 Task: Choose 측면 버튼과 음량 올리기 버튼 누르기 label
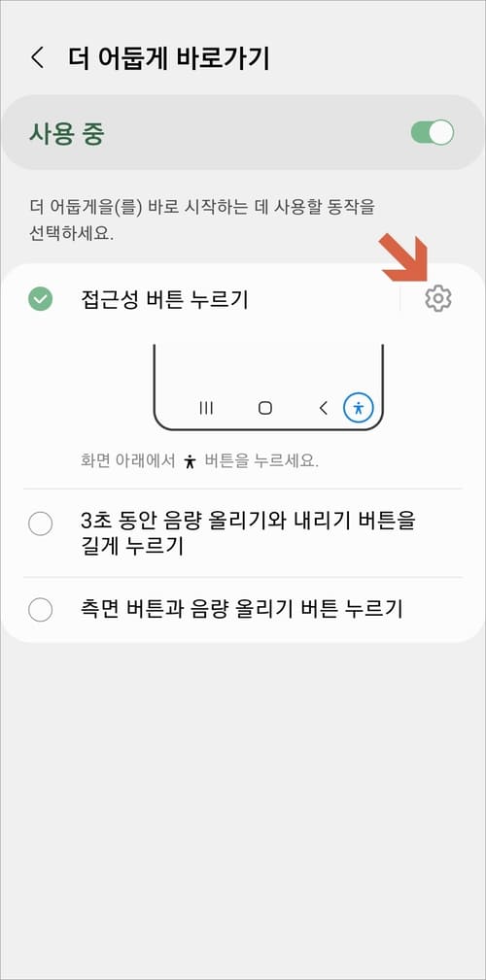pyautogui.click(x=241, y=609)
